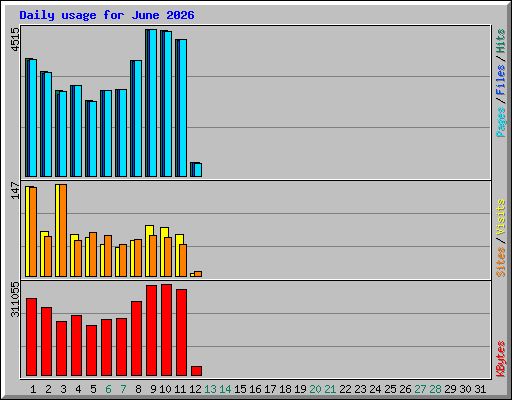Click the red 'KBytes' legend label
512x400 pixels.
500,359
